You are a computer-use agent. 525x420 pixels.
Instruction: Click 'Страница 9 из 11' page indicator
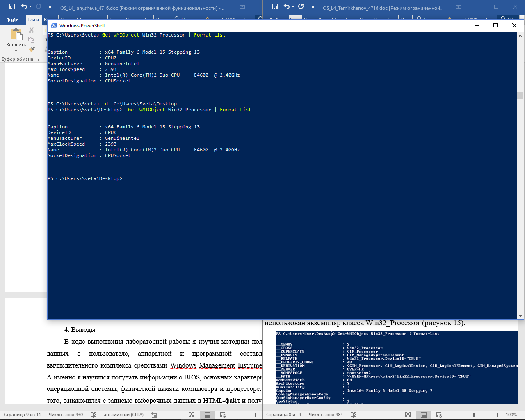point(22,415)
